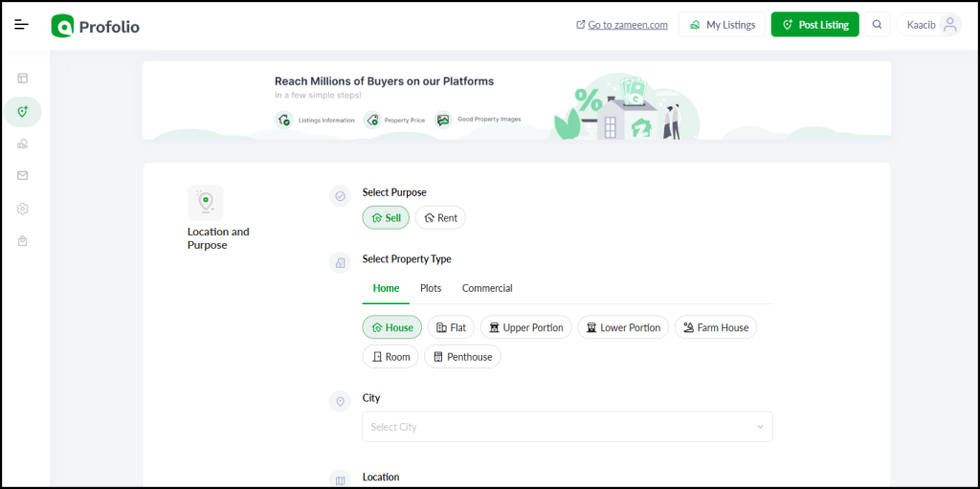The height and width of the screenshot is (489, 980).
Task: Click the Property Price icon in banner
Action: (372, 120)
